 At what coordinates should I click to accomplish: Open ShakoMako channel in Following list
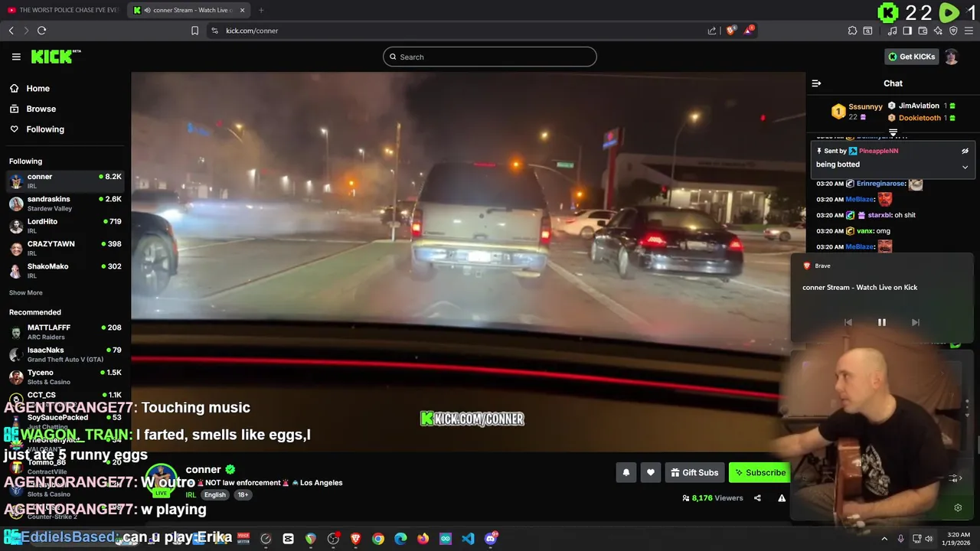point(65,271)
